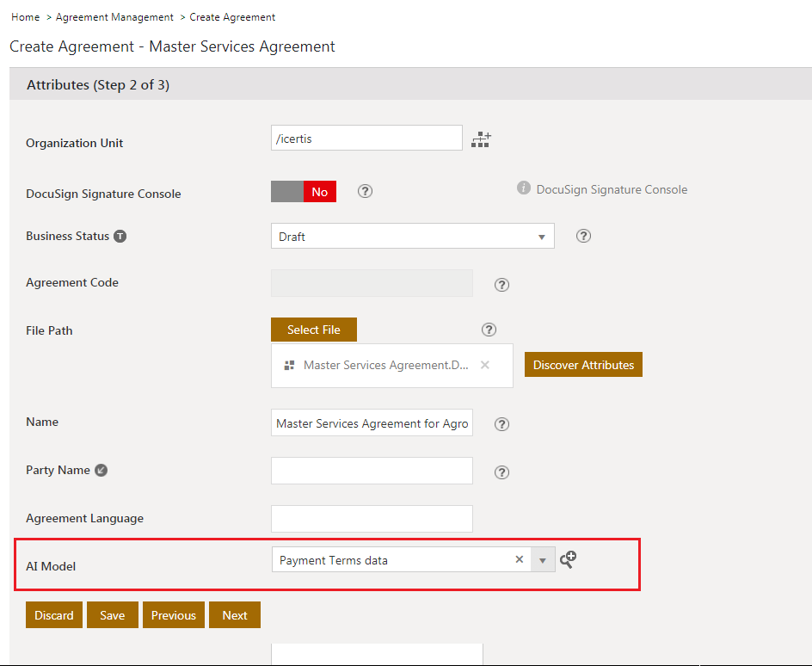The width and height of the screenshot is (812, 666).
Task: Open AI Model lookup search icon
Action: [568, 559]
